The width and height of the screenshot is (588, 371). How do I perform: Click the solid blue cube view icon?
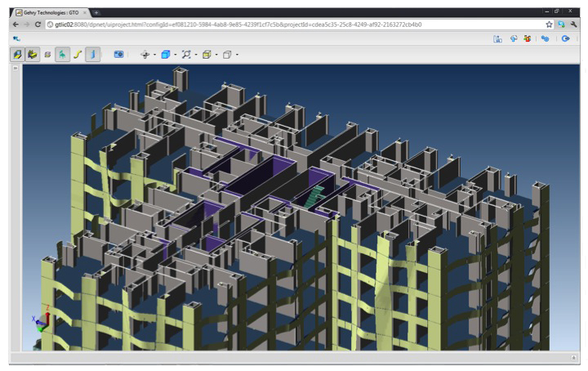[165, 55]
